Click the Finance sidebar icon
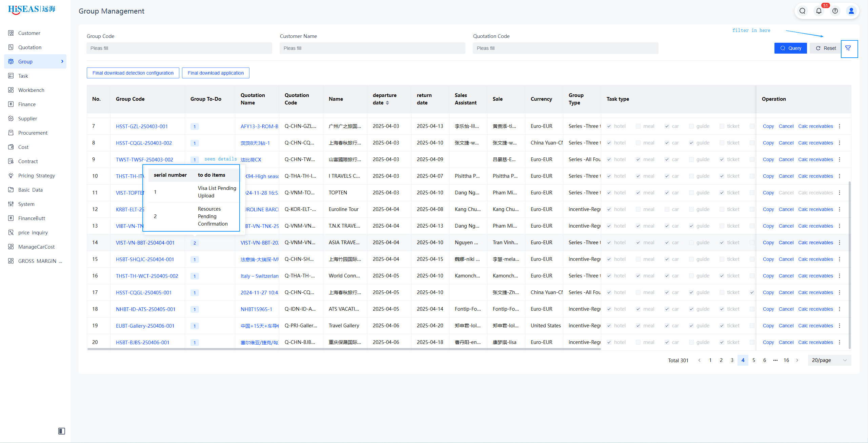Screen dimensions: 868x443 (x=11, y=104)
